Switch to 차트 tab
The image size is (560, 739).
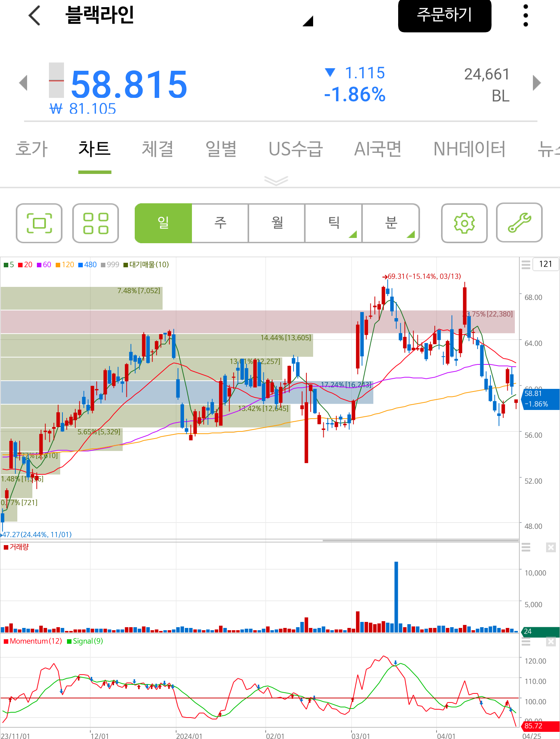coord(94,149)
